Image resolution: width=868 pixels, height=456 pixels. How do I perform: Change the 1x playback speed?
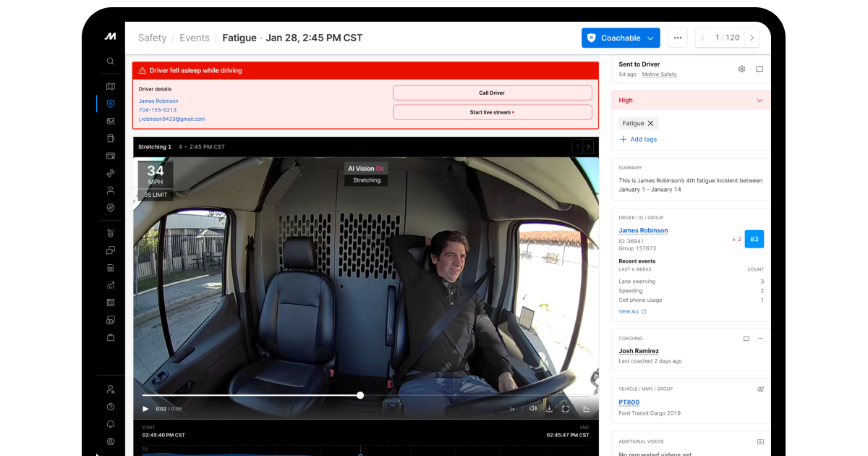[x=512, y=409]
